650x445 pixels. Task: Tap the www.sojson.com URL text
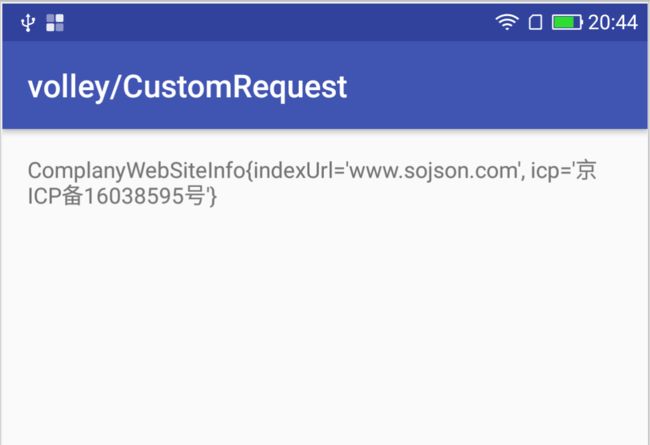[x=433, y=171]
